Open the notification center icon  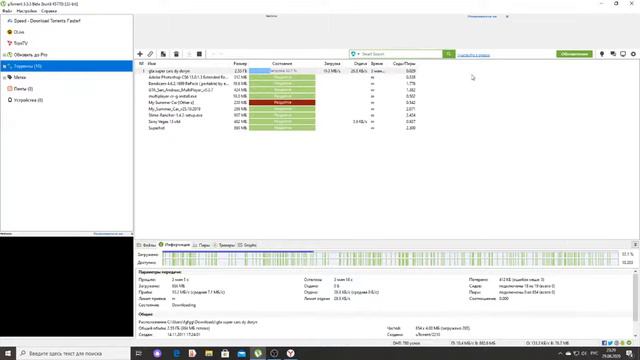pos(630,353)
